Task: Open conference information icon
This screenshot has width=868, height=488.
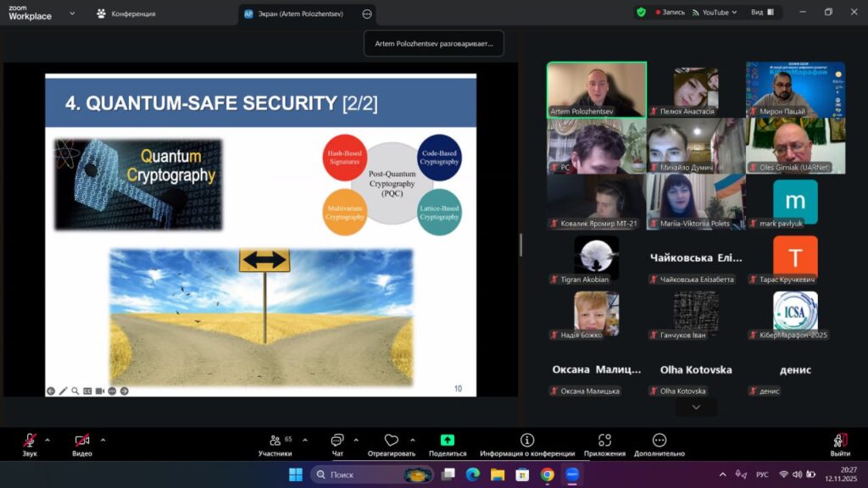Action: pos(527,441)
